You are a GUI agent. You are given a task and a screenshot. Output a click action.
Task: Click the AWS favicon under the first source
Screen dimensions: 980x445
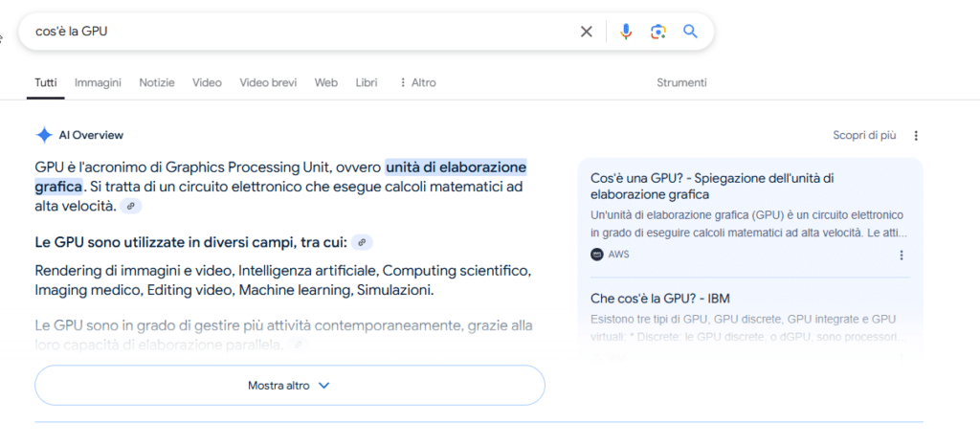597,255
